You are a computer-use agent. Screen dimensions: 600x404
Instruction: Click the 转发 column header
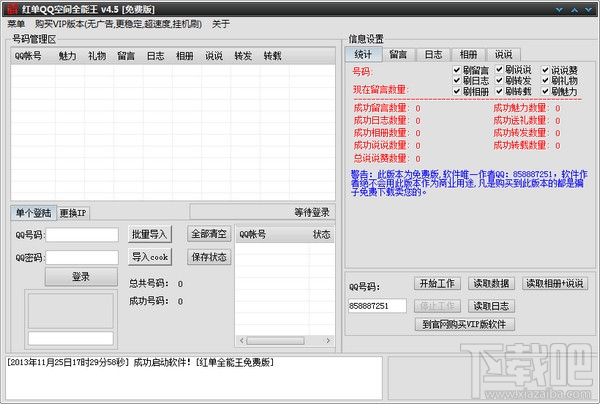[243, 56]
